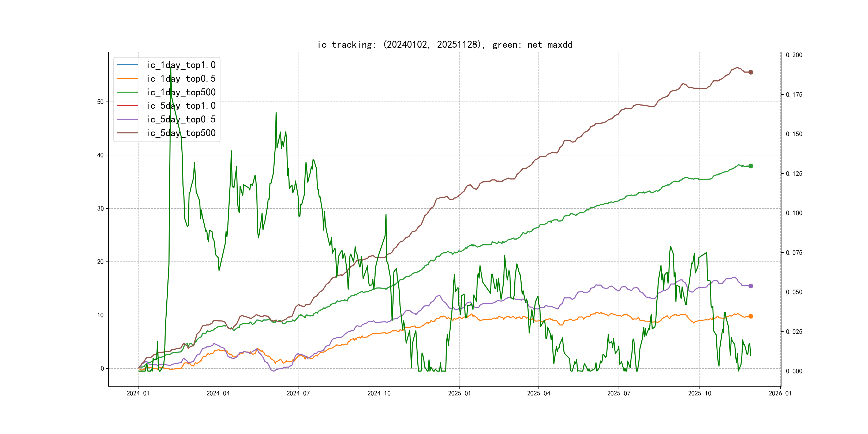The image size is (868, 434).
Task: Click the 0.075 right y-axis label
Action: (x=794, y=253)
